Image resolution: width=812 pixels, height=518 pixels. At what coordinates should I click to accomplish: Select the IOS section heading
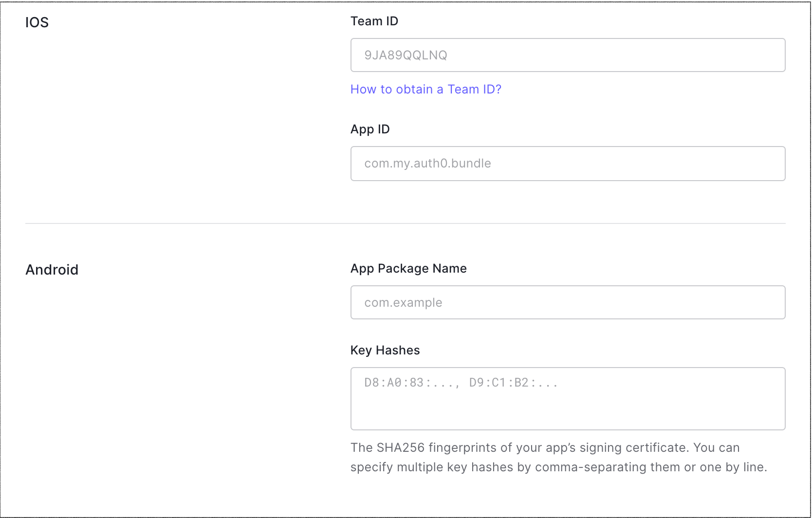coord(37,23)
